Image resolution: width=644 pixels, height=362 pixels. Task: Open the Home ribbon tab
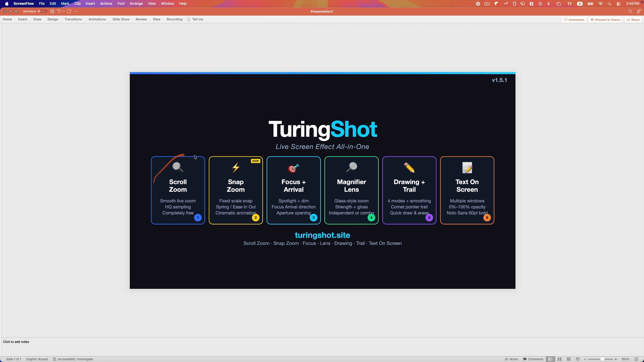tap(7, 19)
